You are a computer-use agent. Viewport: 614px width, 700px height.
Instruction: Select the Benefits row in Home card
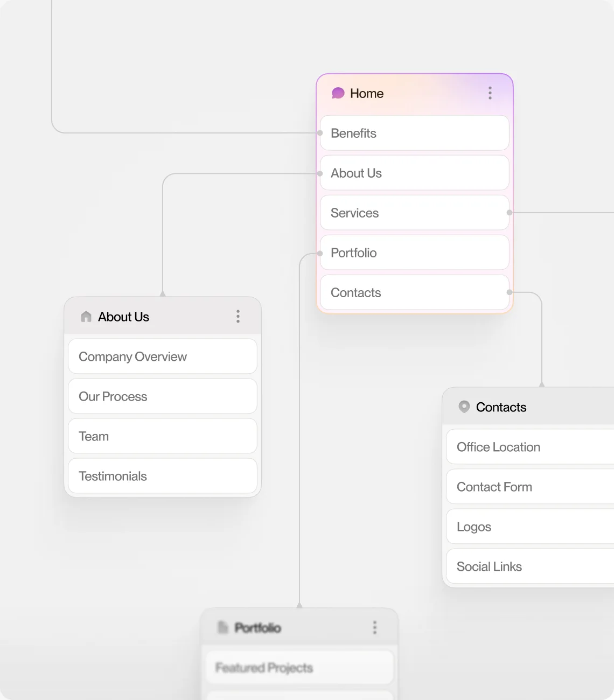click(415, 133)
